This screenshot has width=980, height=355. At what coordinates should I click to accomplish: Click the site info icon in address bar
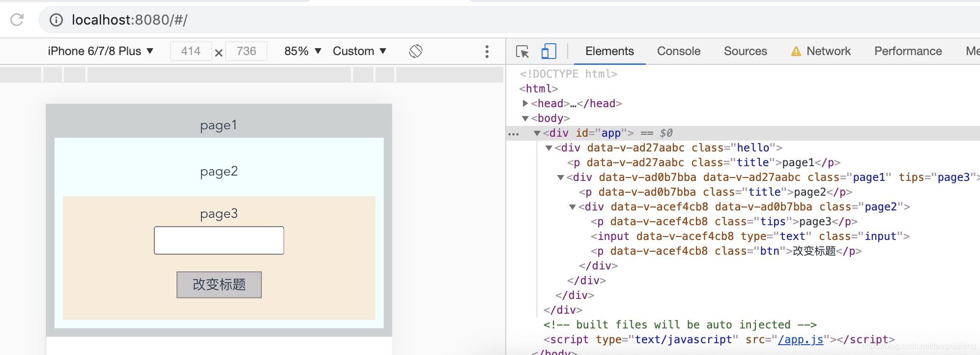57,20
